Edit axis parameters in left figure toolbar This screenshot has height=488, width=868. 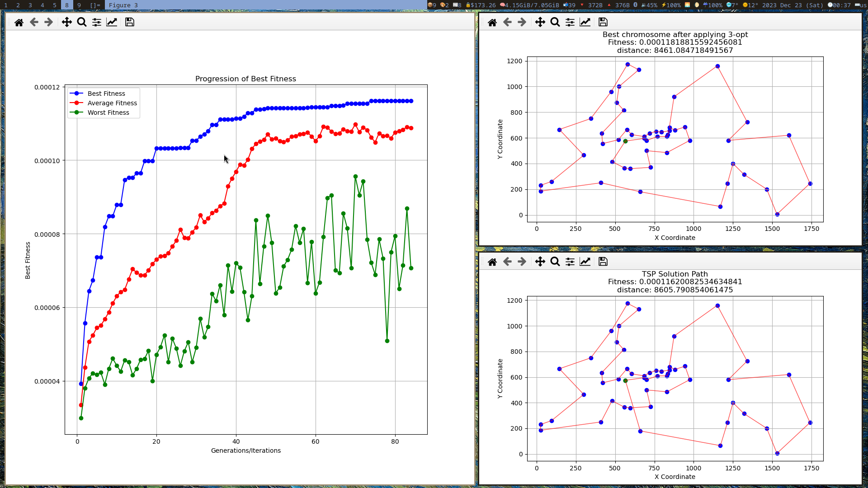(x=112, y=22)
